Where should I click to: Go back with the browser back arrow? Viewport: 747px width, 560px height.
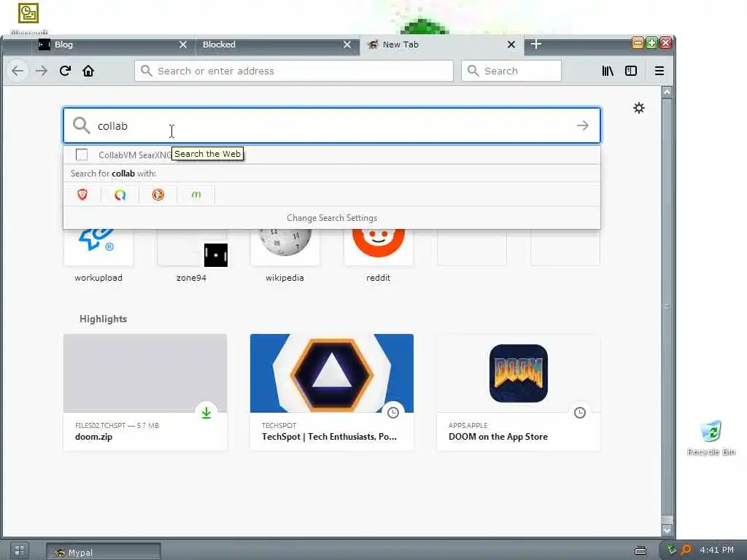pyautogui.click(x=18, y=71)
